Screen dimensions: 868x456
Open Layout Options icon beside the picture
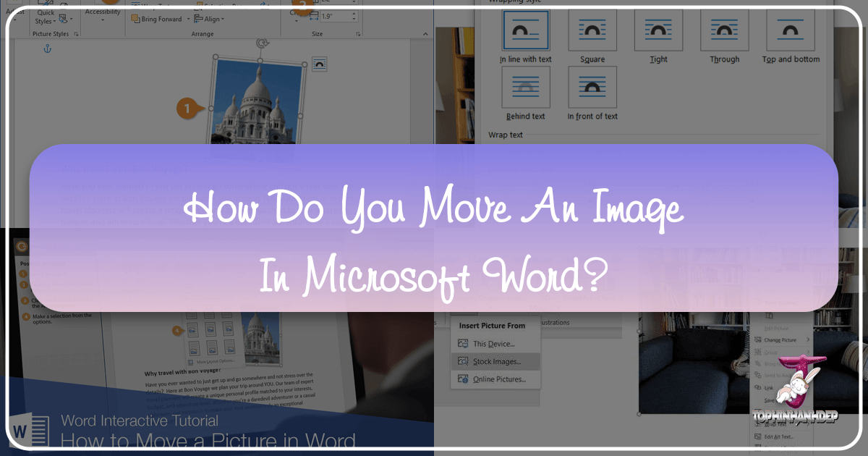[x=319, y=64]
